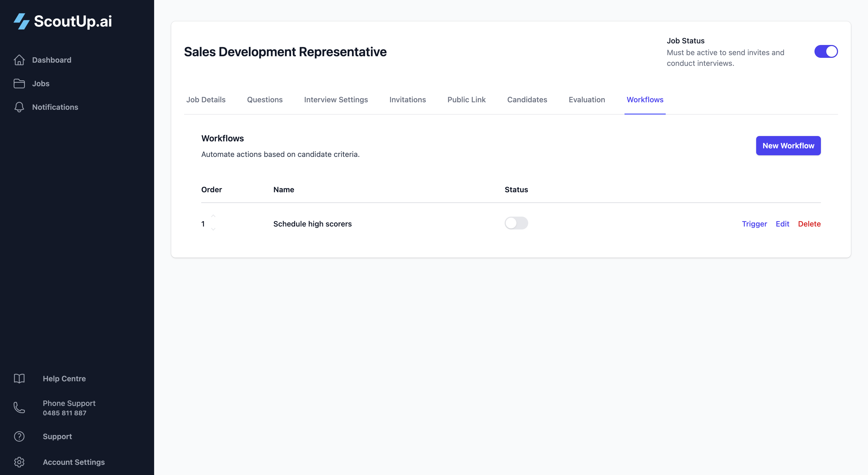Click the New Workflow button
The height and width of the screenshot is (475, 868).
pos(788,145)
